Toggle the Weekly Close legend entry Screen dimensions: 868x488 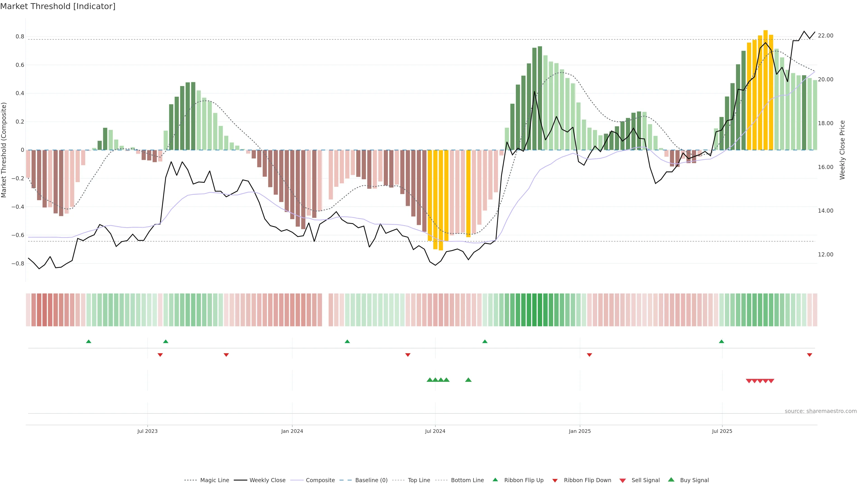pos(267,480)
